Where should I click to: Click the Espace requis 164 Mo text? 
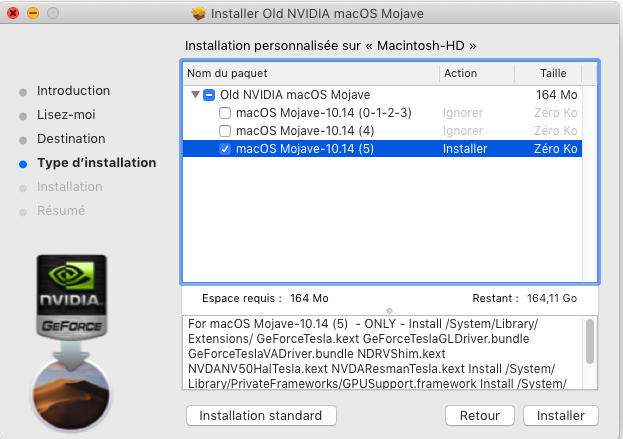[265, 298]
